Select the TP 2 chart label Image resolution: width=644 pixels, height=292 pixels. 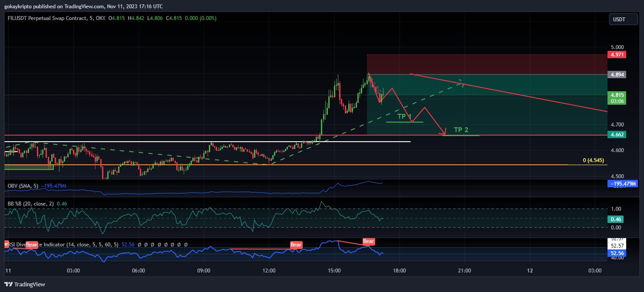pos(461,129)
